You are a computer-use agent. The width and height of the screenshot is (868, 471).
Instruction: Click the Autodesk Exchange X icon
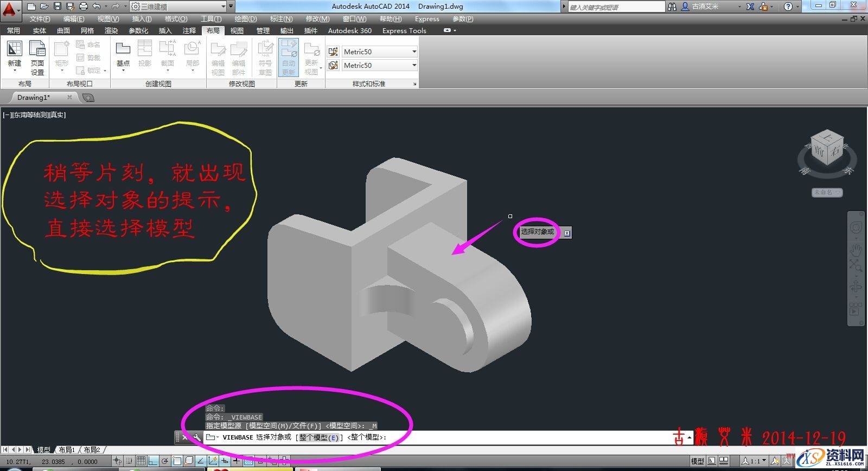click(x=750, y=7)
